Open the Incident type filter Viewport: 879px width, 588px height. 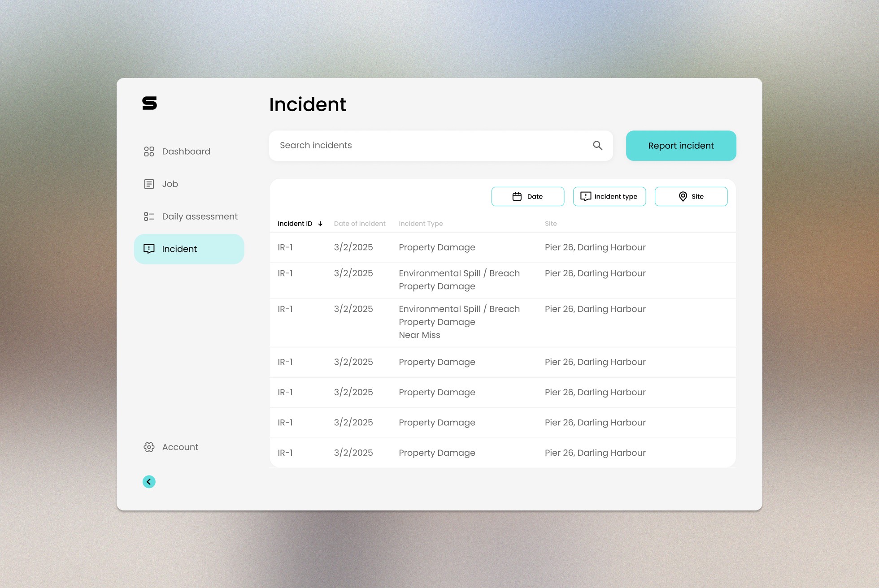click(609, 196)
